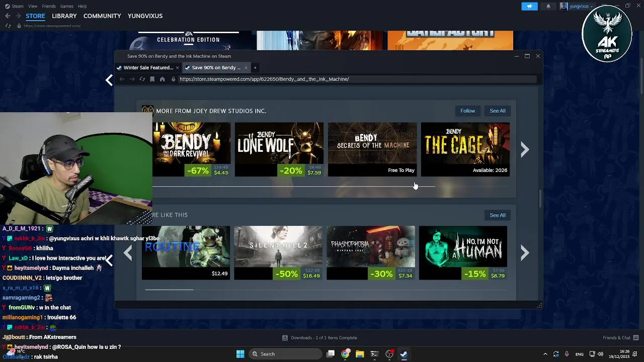Open the View menu

33,6
